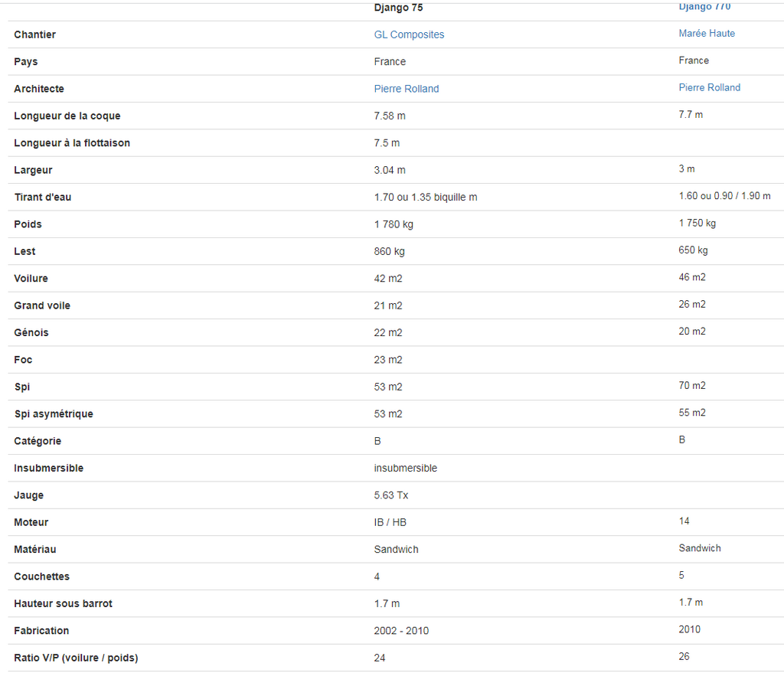Select the 70 m2 Spi value for Django 770
This screenshot has width=784, height=673.
[x=692, y=385]
